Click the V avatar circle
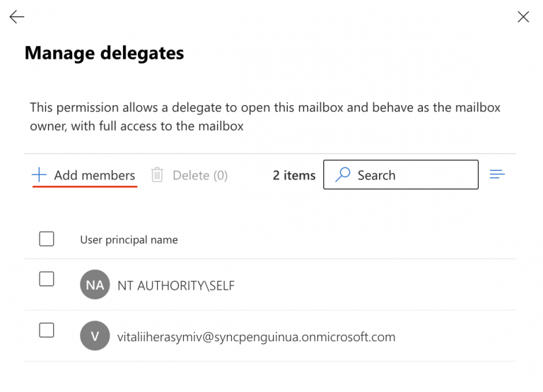The image size is (543, 392). [x=95, y=336]
